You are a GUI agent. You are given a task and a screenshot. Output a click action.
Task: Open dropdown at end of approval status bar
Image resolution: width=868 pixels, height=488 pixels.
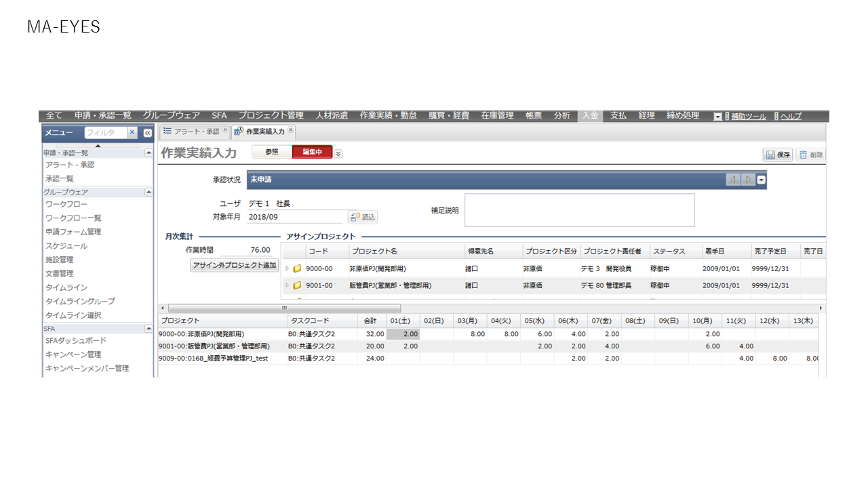click(762, 180)
